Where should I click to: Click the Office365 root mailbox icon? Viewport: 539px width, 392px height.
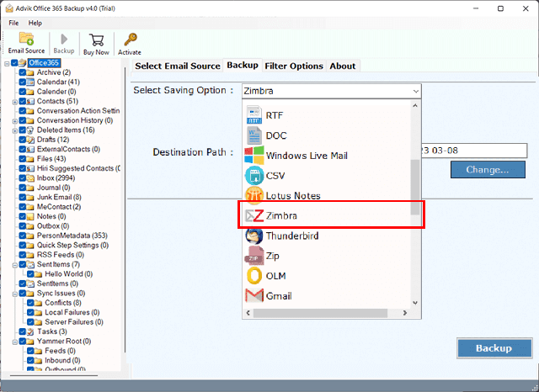(x=23, y=62)
